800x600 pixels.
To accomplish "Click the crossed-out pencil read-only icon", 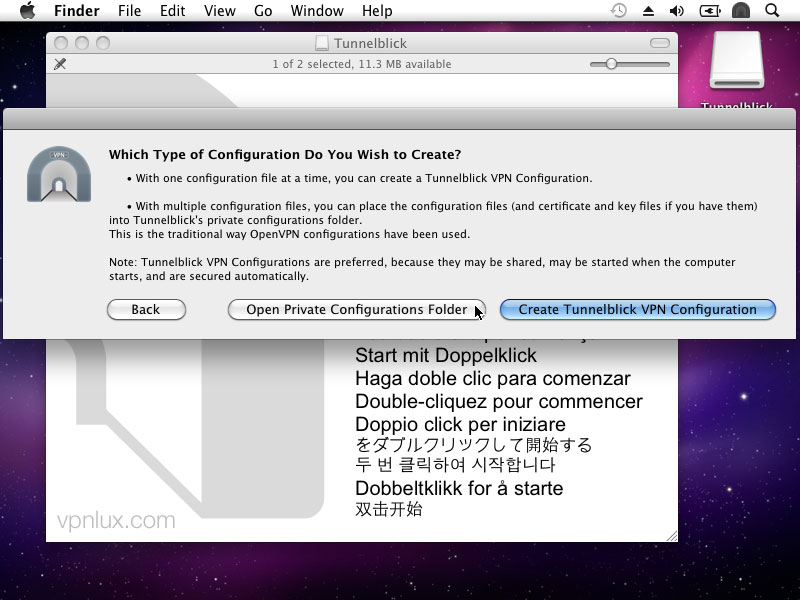I will (x=60, y=64).
